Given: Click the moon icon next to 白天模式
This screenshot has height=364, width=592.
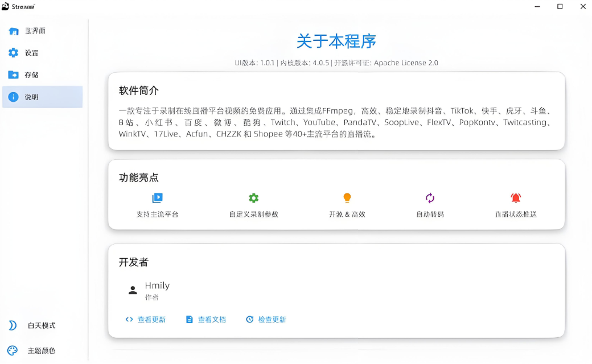Looking at the screenshot, I should [x=12, y=325].
